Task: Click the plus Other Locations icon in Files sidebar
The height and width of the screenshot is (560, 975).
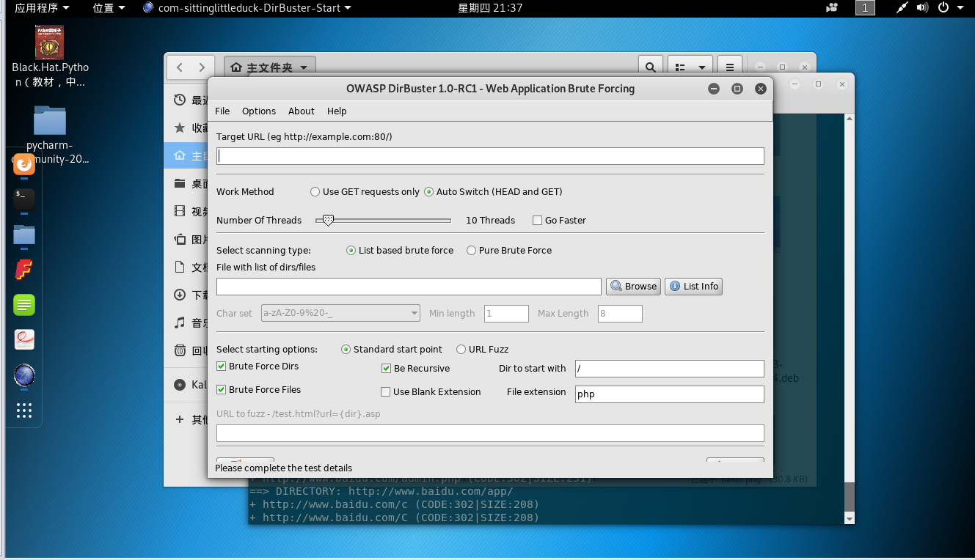Action: [179, 419]
